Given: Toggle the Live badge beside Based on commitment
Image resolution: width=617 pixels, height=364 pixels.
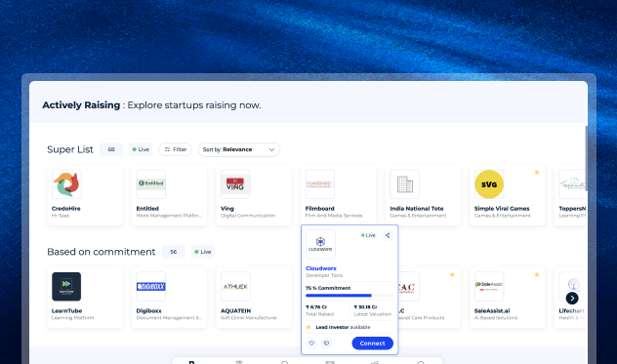Looking at the screenshot, I should click(x=203, y=252).
